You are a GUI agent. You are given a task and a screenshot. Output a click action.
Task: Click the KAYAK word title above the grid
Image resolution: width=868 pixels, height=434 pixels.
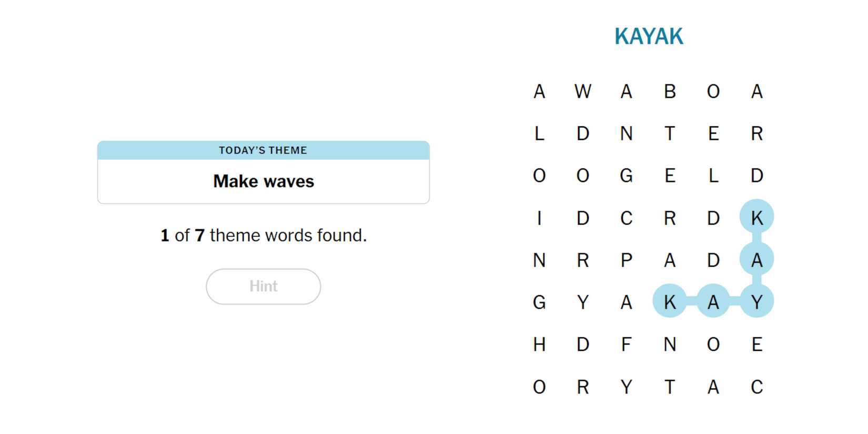[649, 37]
